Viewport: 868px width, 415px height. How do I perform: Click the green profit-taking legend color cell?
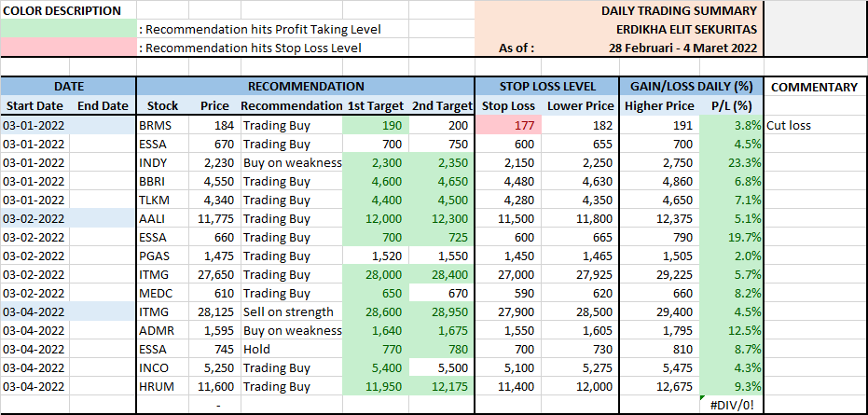(68, 29)
